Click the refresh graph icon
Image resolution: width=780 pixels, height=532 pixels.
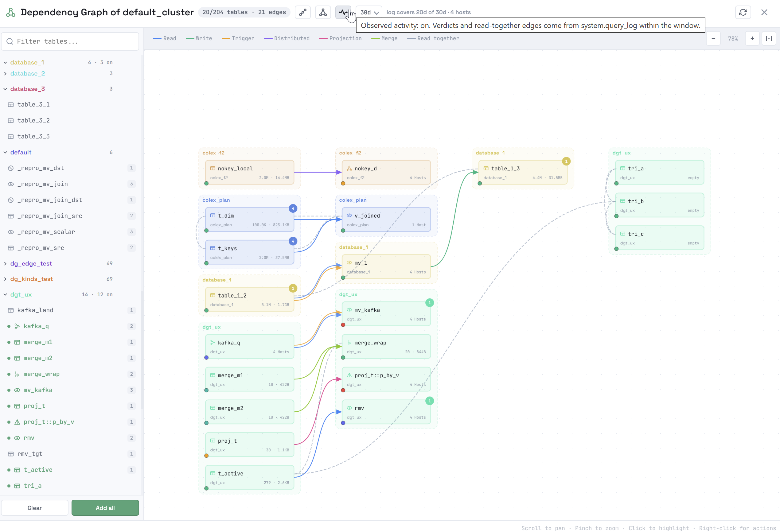tap(743, 12)
